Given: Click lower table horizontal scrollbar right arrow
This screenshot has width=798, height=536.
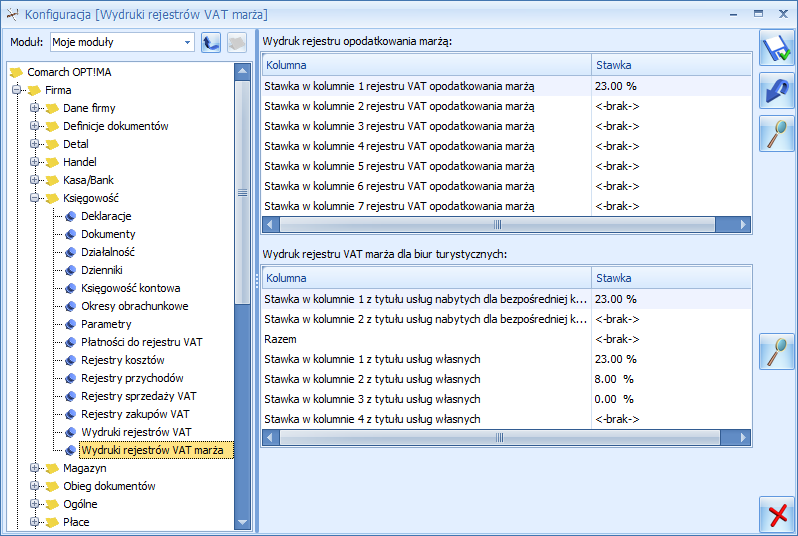Looking at the screenshot, I should coord(744,437).
